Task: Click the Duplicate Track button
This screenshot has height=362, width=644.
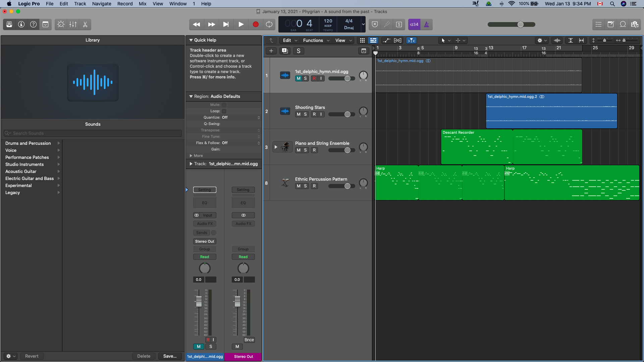Action: [285, 51]
